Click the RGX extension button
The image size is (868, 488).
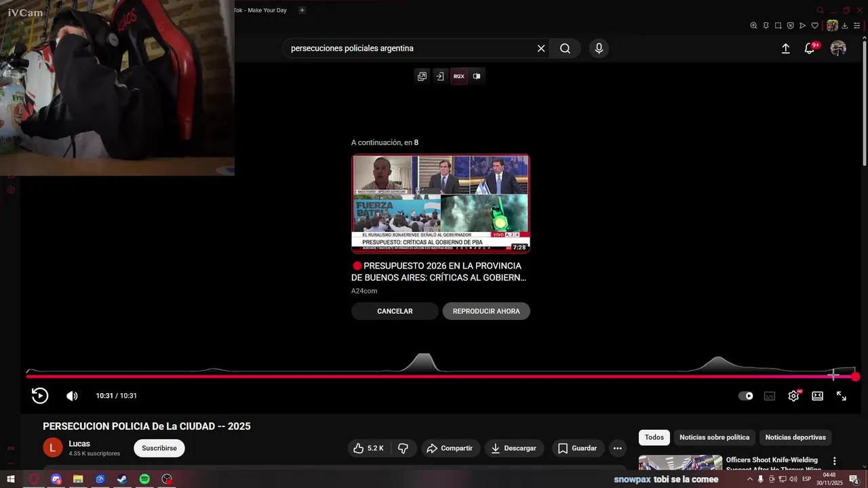click(459, 77)
